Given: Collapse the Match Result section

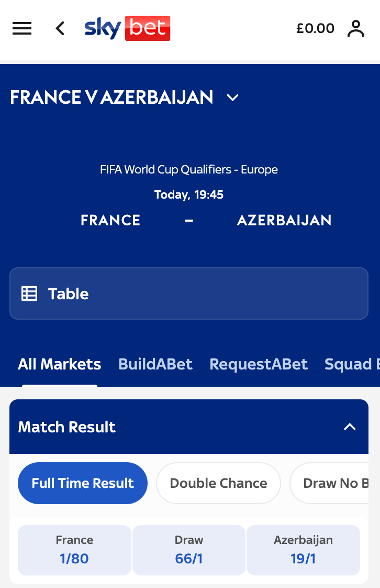Looking at the screenshot, I should click(350, 427).
